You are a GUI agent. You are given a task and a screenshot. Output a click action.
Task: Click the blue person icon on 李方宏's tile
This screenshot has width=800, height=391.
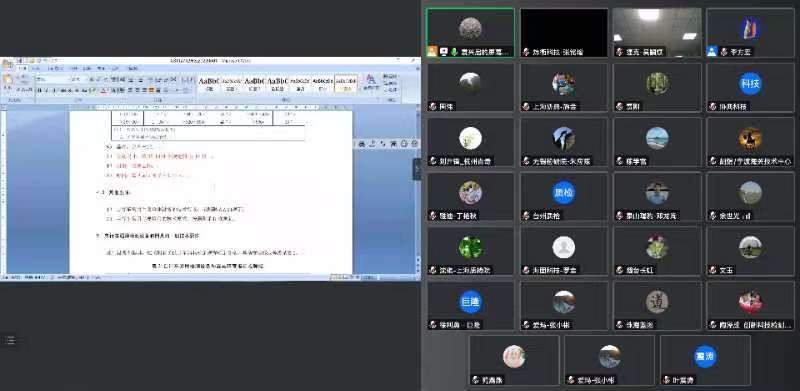pyautogui.click(x=712, y=52)
